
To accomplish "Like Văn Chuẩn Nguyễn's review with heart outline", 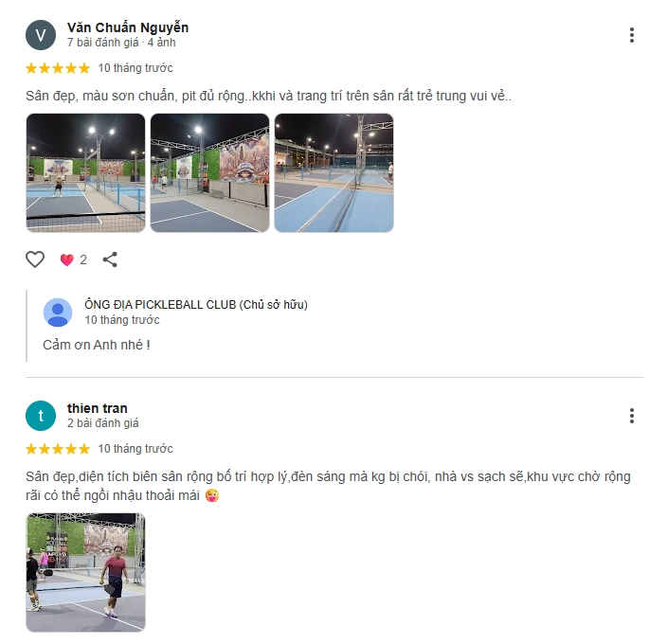I will pos(35,259).
